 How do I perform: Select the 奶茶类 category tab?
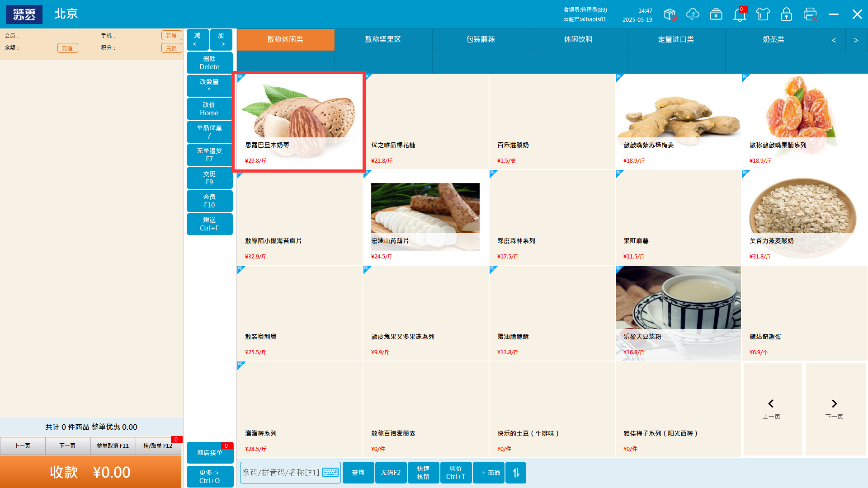[774, 40]
